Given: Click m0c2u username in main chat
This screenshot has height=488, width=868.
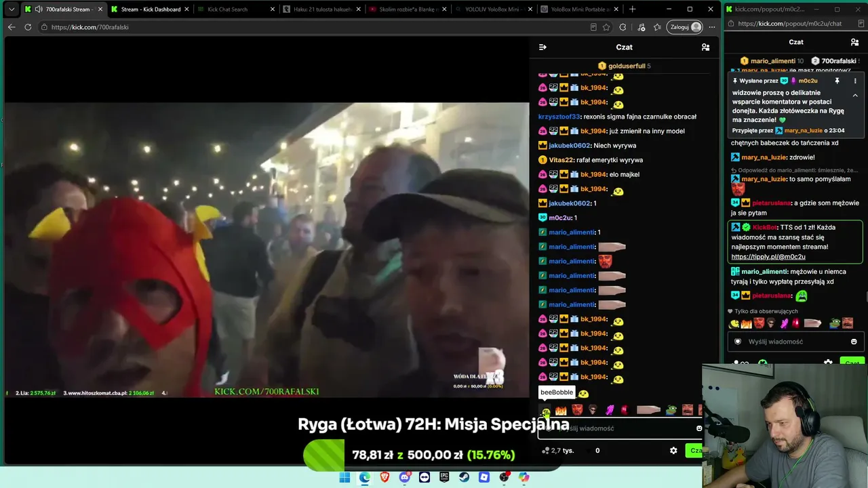Looking at the screenshot, I should click(x=560, y=218).
